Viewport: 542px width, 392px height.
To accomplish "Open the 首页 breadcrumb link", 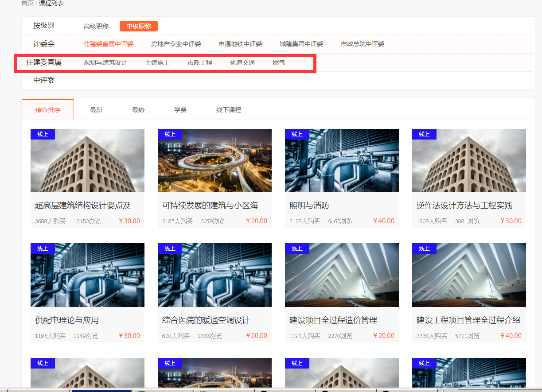I will click(x=27, y=3).
